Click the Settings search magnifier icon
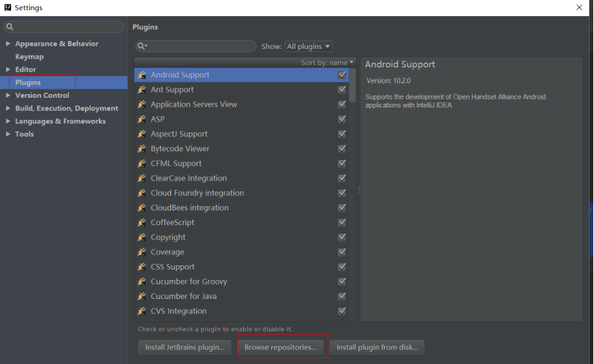Screen dimensions: 594x364 pos(10,26)
